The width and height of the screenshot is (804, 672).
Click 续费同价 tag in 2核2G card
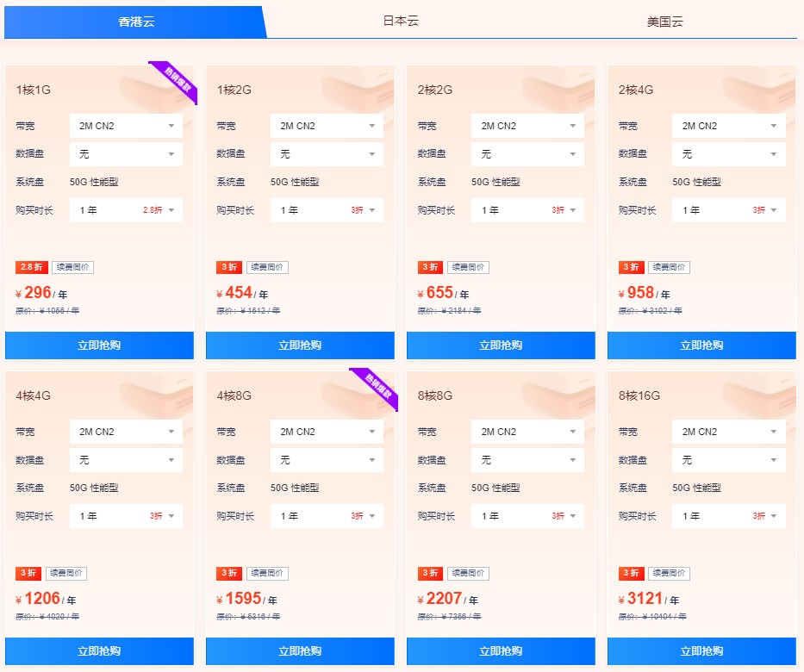tap(468, 267)
